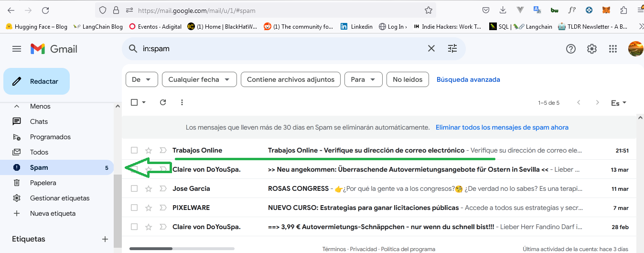This screenshot has width=644, height=253.
Task: Tick the Trabajos Online message checkbox
Action: (x=134, y=150)
